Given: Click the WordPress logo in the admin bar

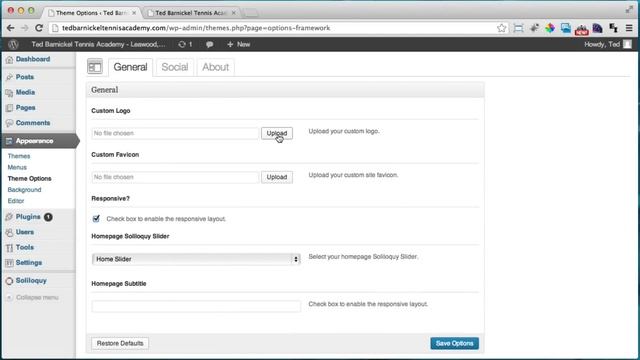Looking at the screenshot, I should (x=13, y=44).
